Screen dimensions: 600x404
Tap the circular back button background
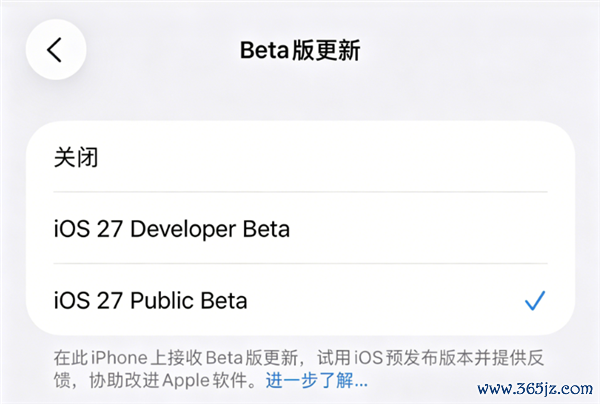(56, 50)
